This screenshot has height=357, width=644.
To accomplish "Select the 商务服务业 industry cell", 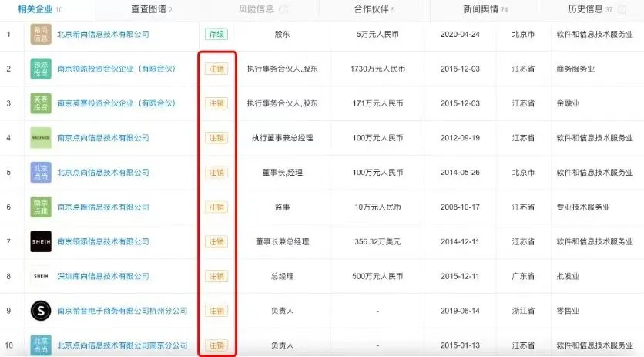I will 575,69.
